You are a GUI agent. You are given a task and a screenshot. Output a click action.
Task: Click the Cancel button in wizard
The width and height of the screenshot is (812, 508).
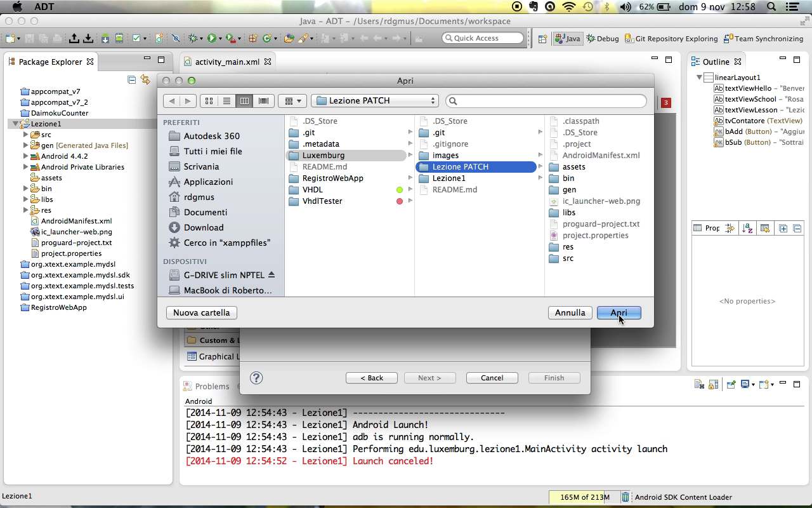coord(492,378)
